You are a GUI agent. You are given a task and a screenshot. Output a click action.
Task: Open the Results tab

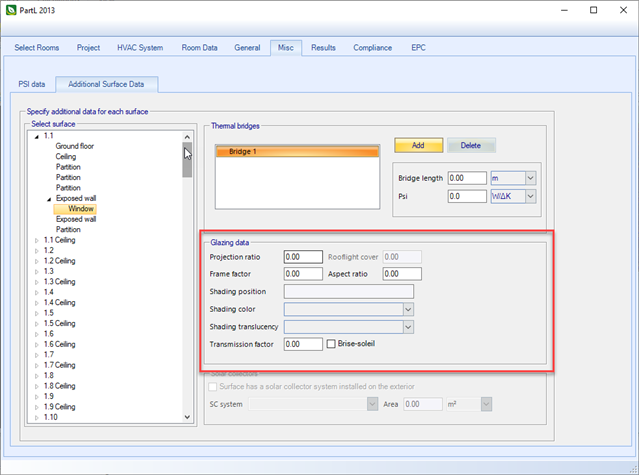pos(323,48)
